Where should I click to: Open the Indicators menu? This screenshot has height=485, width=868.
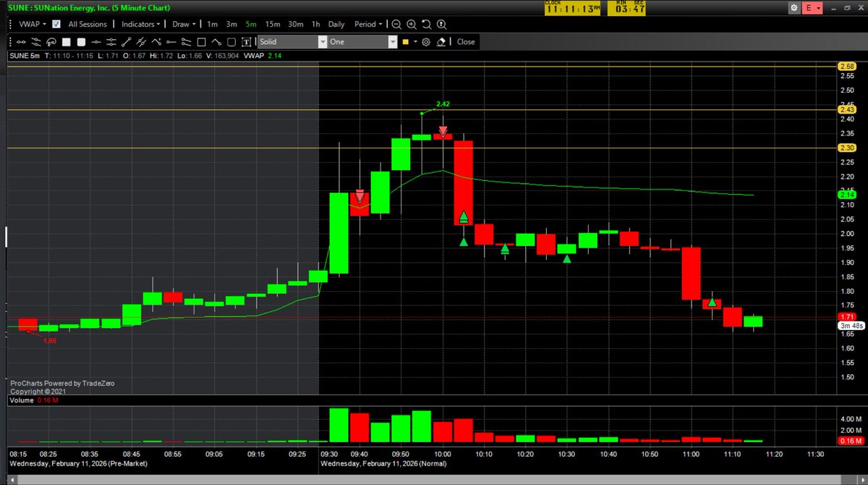click(x=140, y=24)
